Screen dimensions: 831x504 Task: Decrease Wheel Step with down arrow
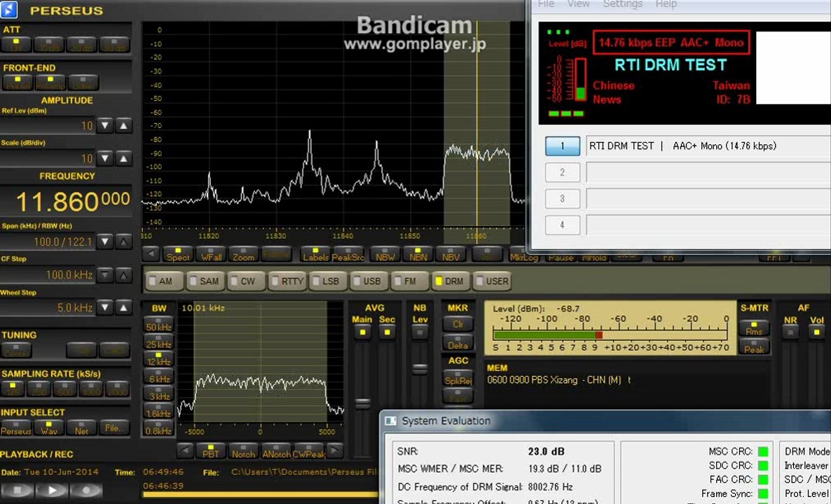tap(106, 307)
